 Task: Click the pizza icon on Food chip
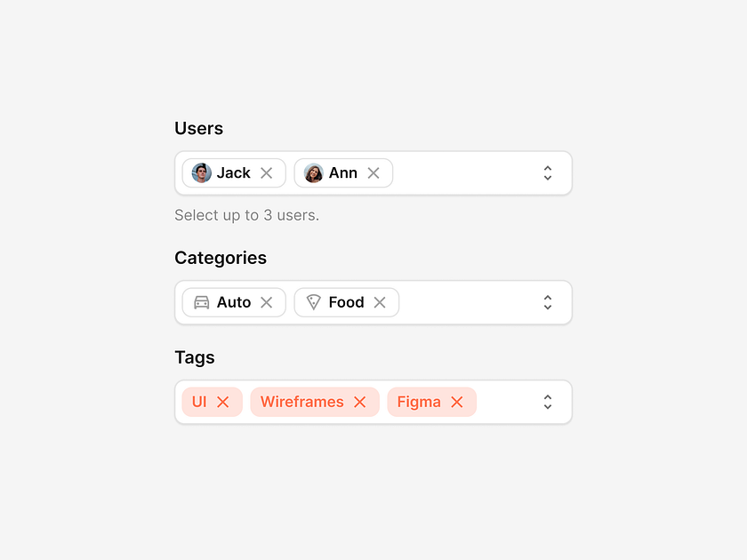pos(313,302)
